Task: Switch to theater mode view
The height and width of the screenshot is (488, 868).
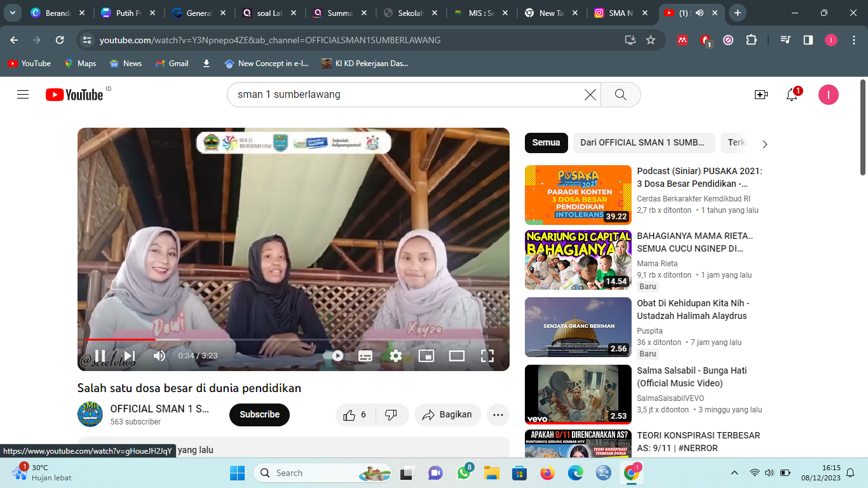Action: click(x=457, y=356)
